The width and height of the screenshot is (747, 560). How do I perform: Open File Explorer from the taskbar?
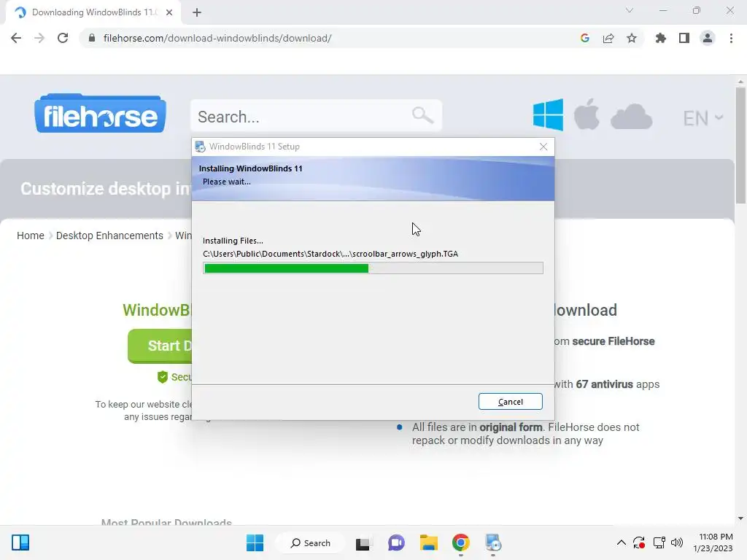click(x=429, y=542)
